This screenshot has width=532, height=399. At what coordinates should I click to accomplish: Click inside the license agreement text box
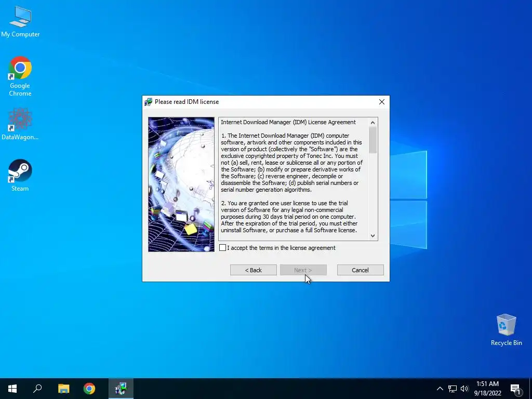coord(294,179)
